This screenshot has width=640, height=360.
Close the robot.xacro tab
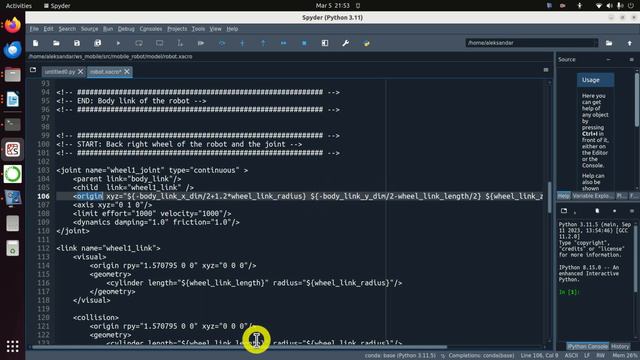click(x=127, y=72)
